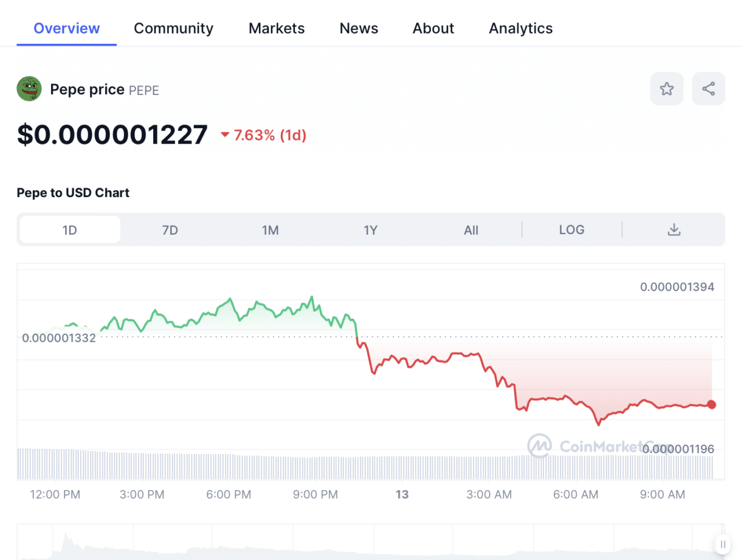Image resolution: width=744 pixels, height=560 pixels.
Task: Add Pepe to watchlist with star icon
Action: (666, 89)
